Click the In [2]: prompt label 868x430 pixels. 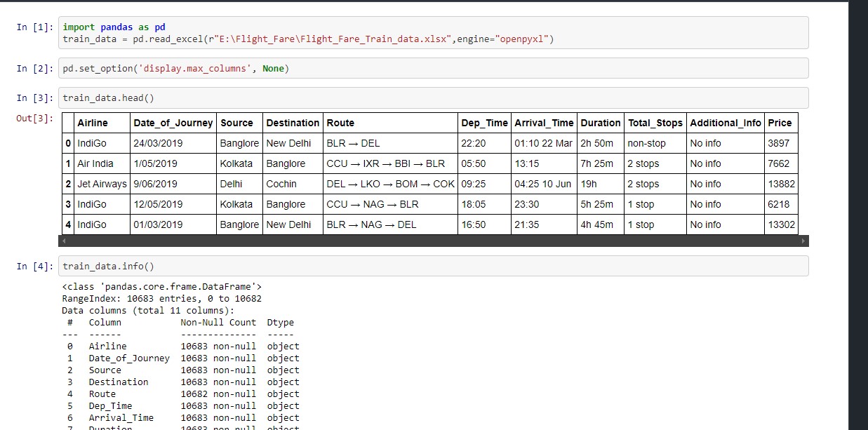(x=34, y=68)
